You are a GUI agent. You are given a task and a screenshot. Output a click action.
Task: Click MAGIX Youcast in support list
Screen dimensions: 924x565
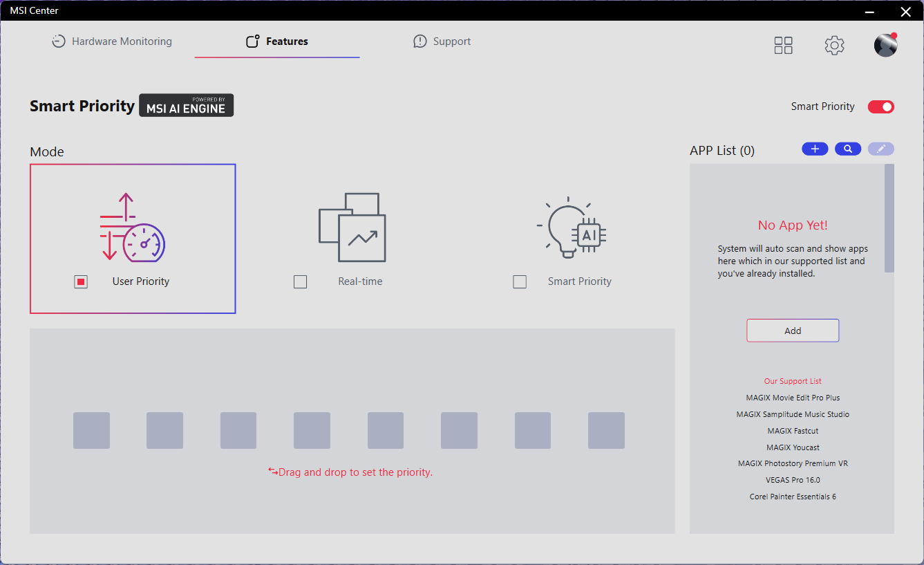click(x=793, y=447)
